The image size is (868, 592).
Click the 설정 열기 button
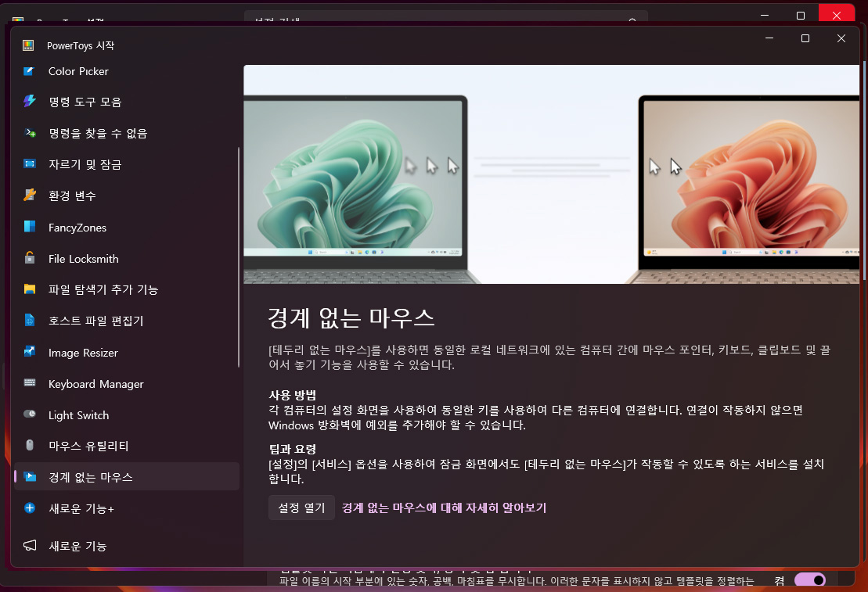click(301, 508)
